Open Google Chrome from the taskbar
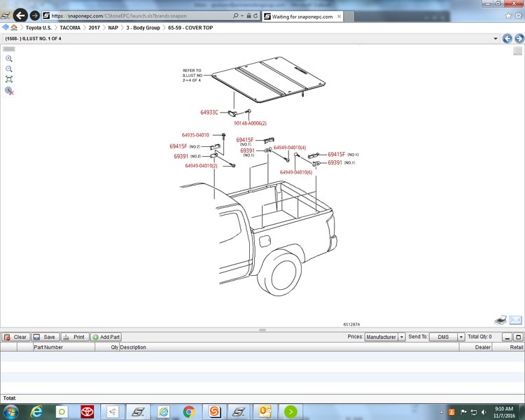Viewport: 525px width, 420px height. (x=189, y=412)
